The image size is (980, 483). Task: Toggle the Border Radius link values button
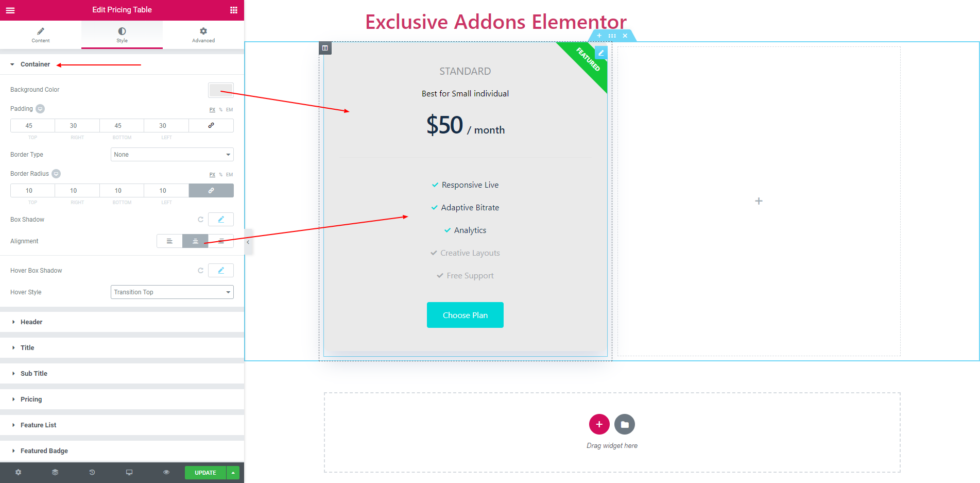[x=211, y=191]
